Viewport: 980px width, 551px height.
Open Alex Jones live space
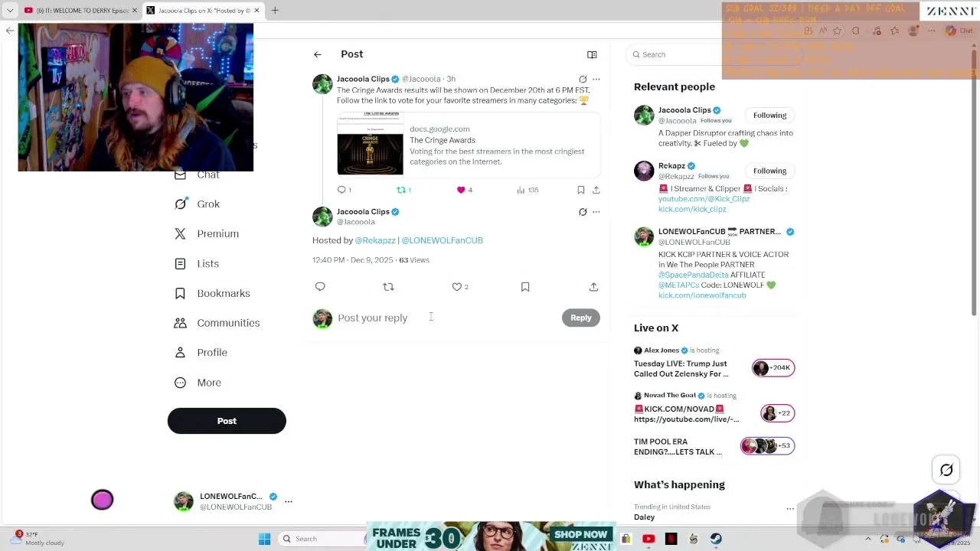click(x=714, y=363)
